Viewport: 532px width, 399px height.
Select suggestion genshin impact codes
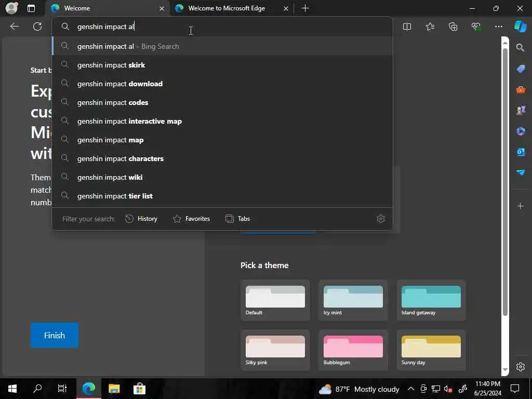click(222, 102)
